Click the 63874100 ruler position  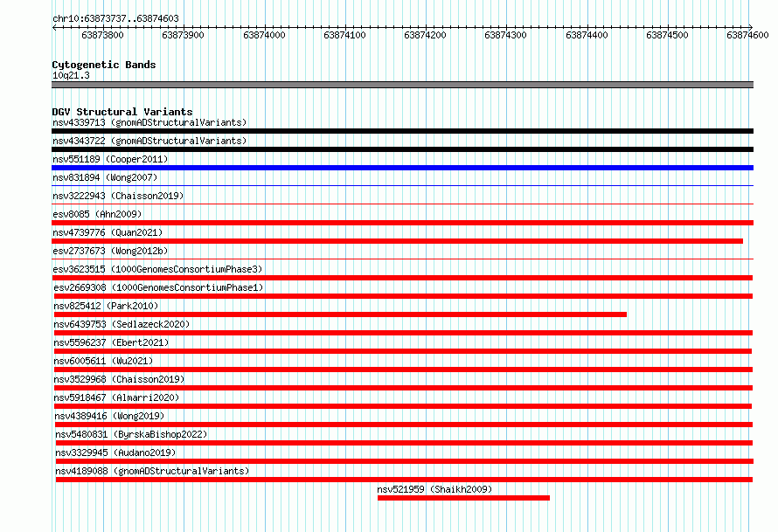344,35
